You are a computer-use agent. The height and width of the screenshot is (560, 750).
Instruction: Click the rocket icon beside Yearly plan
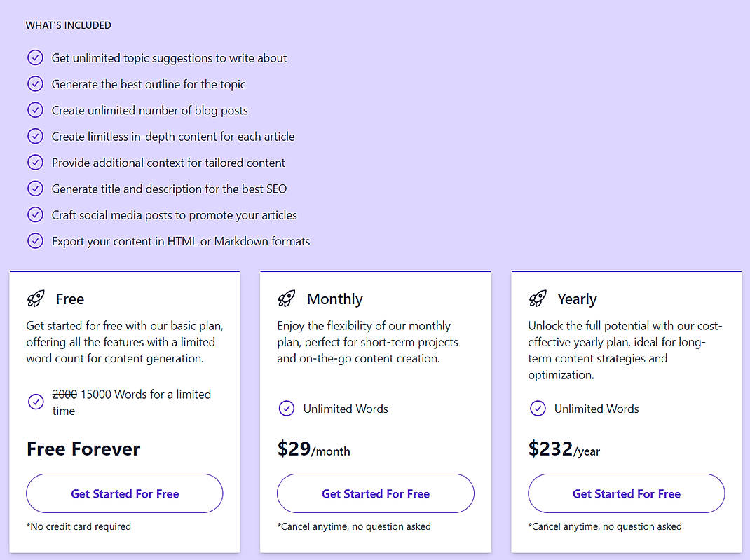click(x=538, y=299)
